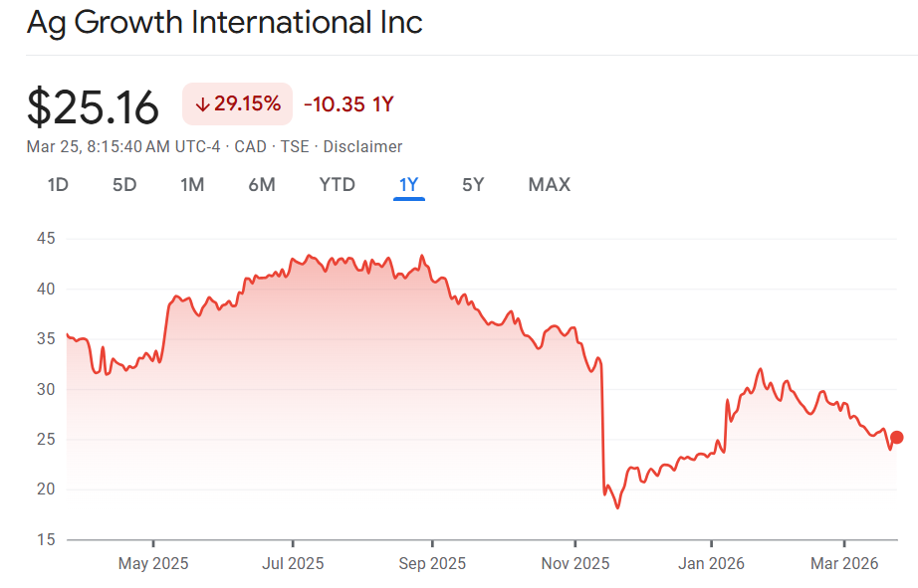Image resolution: width=918 pixels, height=588 pixels.
Task: Click the 45 y-axis label
Action: (46, 239)
